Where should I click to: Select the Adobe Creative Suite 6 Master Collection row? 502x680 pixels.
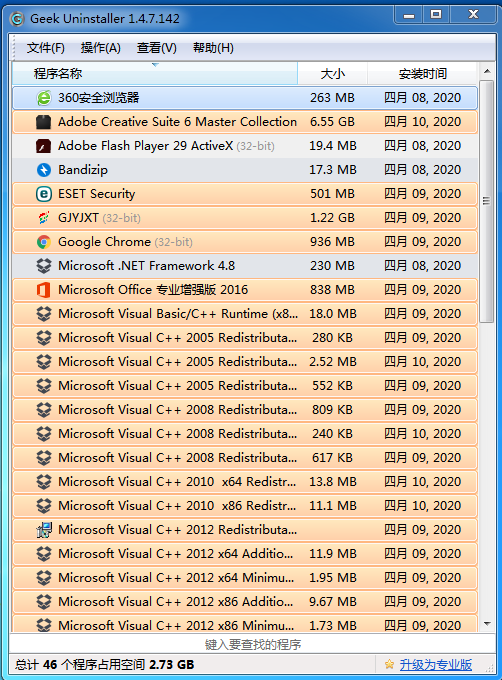pyautogui.click(x=245, y=122)
